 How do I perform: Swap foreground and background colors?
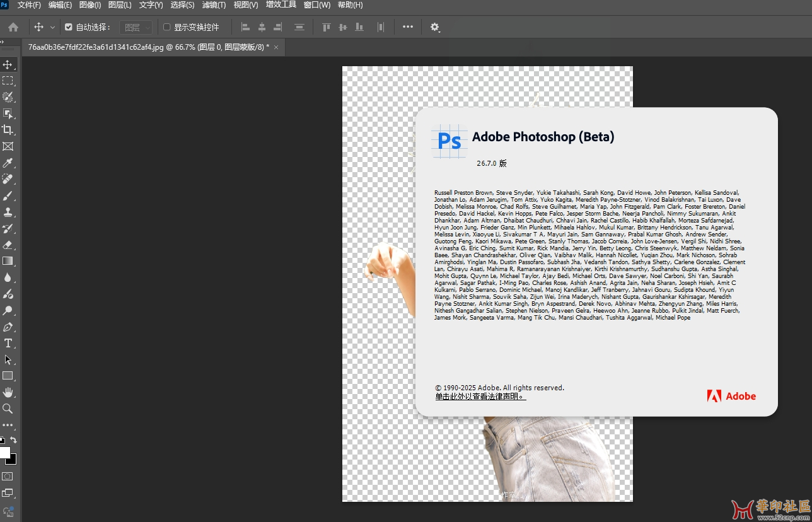point(13,440)
